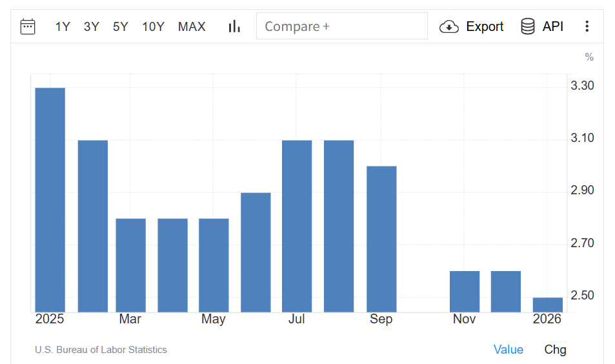This screenshot has width=615, height=364.
Task: Click the Export text label
Action: [x=485, y=26]
